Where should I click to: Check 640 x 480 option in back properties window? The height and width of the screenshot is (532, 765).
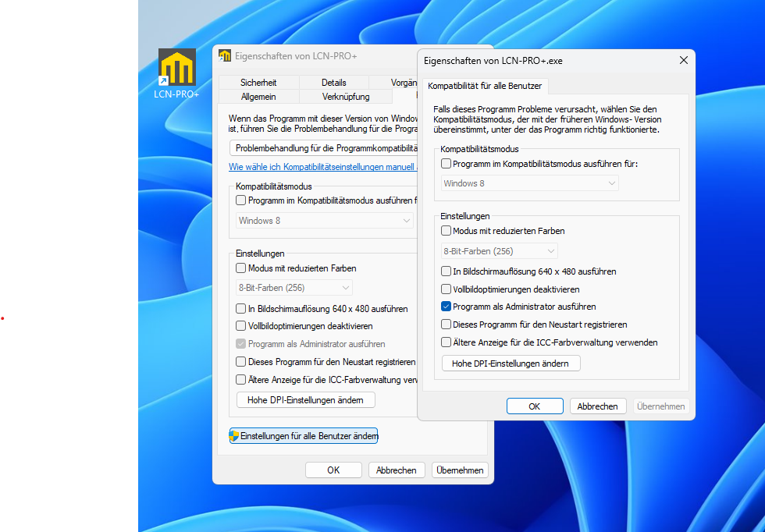click(241, 308)
